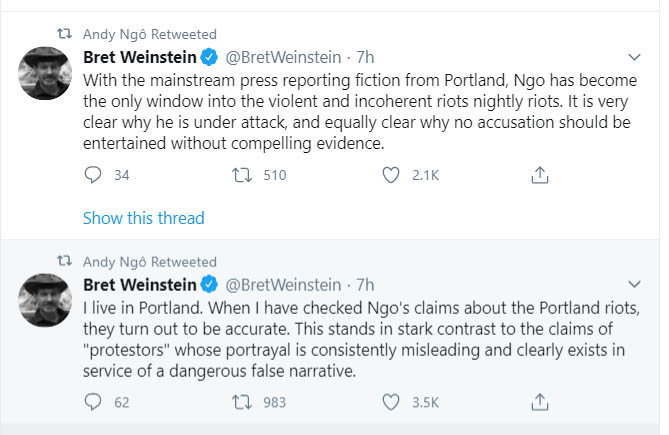Like the tweet with 2.1K likes
Screen dimensions: 669x435
point(392,175)
